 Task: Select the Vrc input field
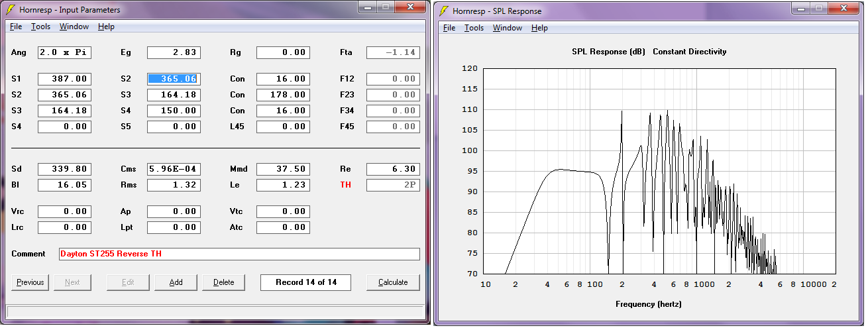pyautogui.click(x=64, y=211)
